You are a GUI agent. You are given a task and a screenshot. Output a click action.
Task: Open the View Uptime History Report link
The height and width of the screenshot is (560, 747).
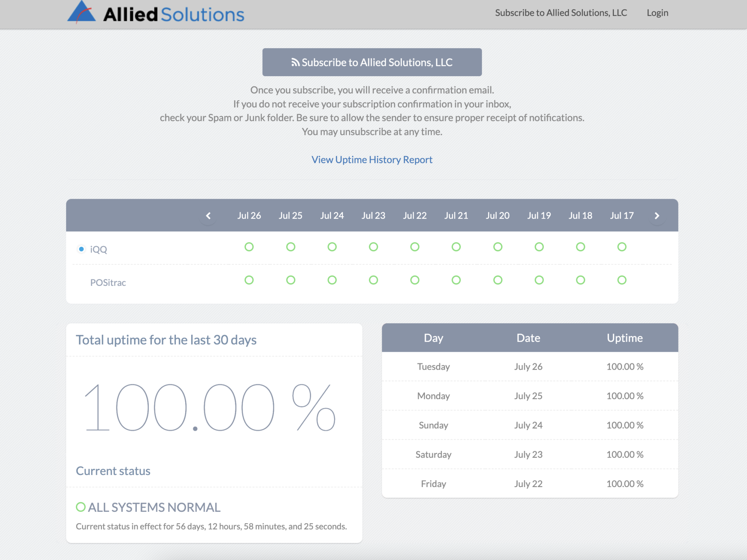[372, 160]
